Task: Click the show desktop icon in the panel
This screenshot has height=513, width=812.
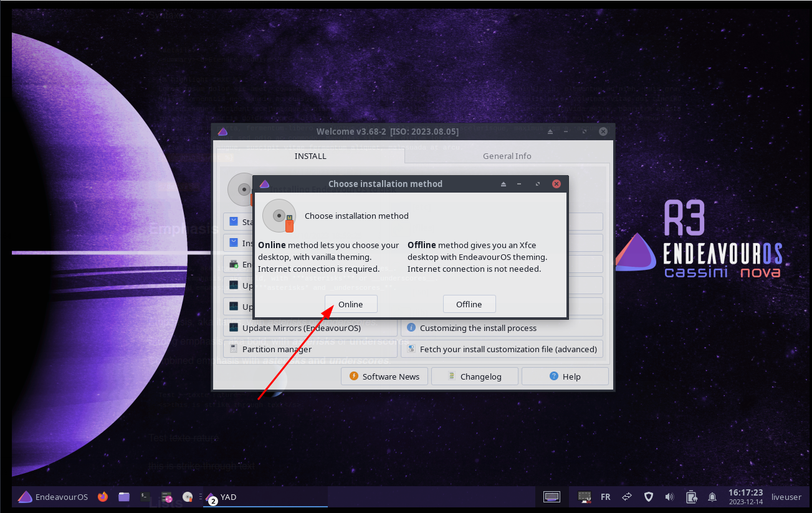Action: (551, 497)
